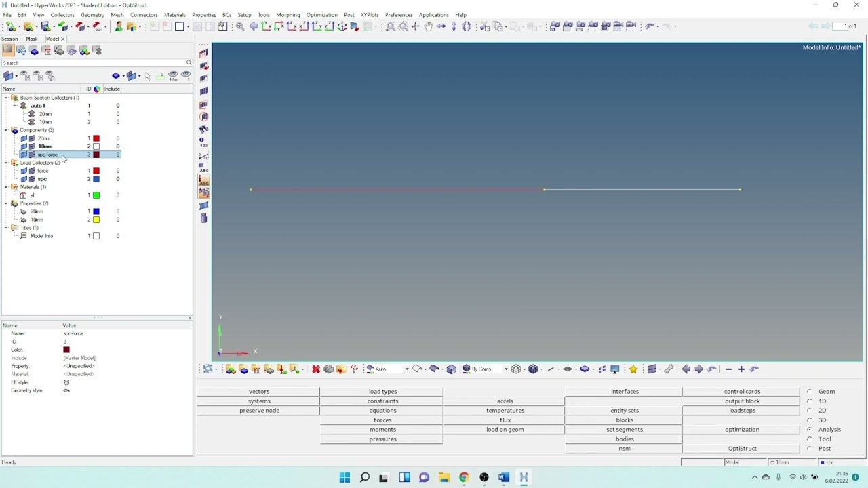Click the wrench icon in bottom toolbar

pos(669,369)
